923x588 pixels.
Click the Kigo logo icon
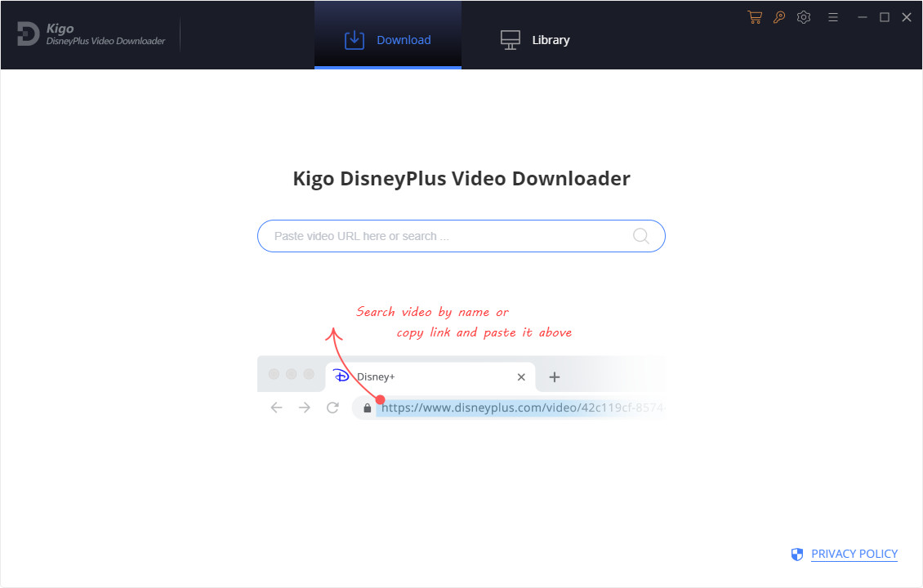[28, 33]
